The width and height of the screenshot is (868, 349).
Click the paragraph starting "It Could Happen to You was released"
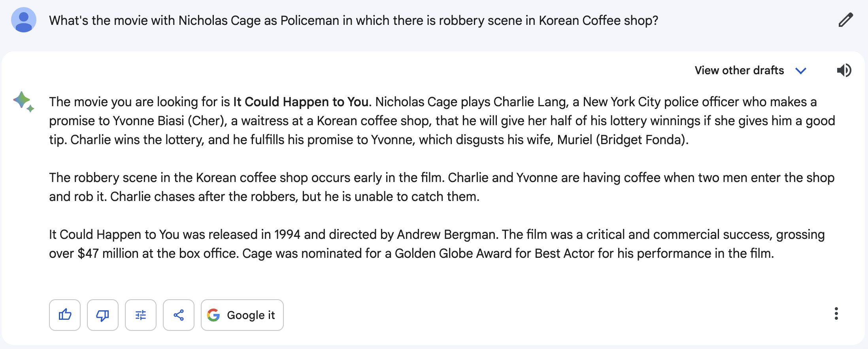tap(437, 244)
